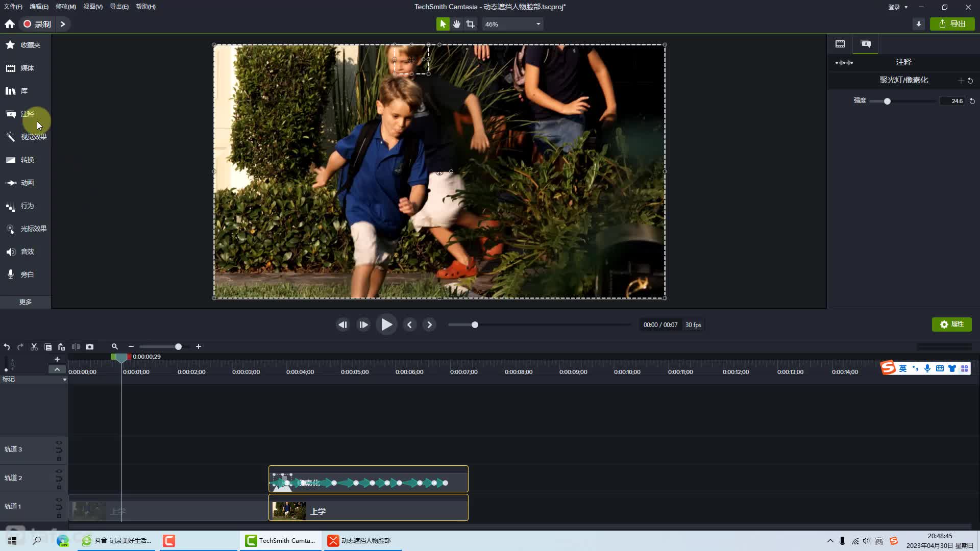Viewport: 980px width, 551px height.
Task: Click the playback progress scrubber
Action: [475, 325]
